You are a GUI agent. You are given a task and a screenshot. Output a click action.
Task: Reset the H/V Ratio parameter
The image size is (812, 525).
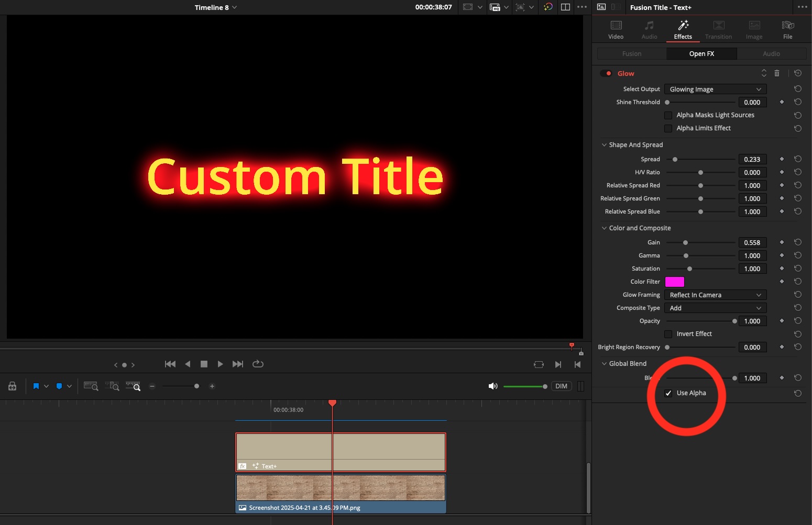point(798,172)
